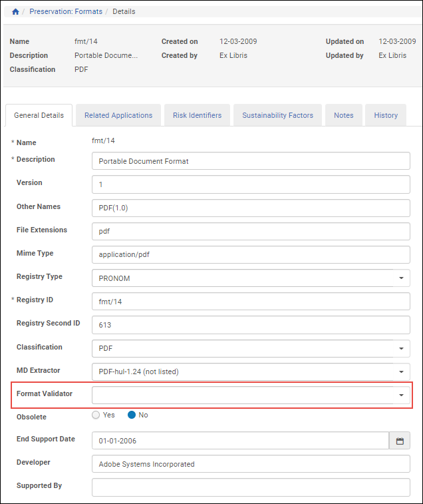This screenshot has height=504, width=423.
Task: Open the Format Validator dropdown
Action: [x=401, y=395]
